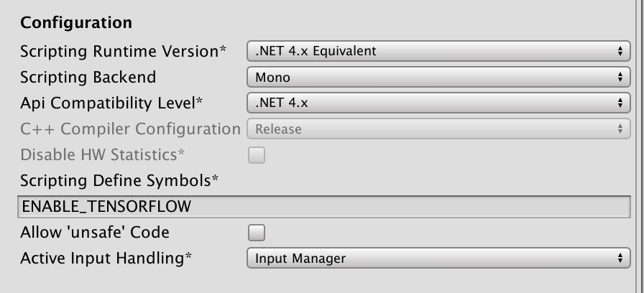Enable the Allow 'unsafe' Code checkbox
This screenshot has height=293, width=644.
click(257, 233)
